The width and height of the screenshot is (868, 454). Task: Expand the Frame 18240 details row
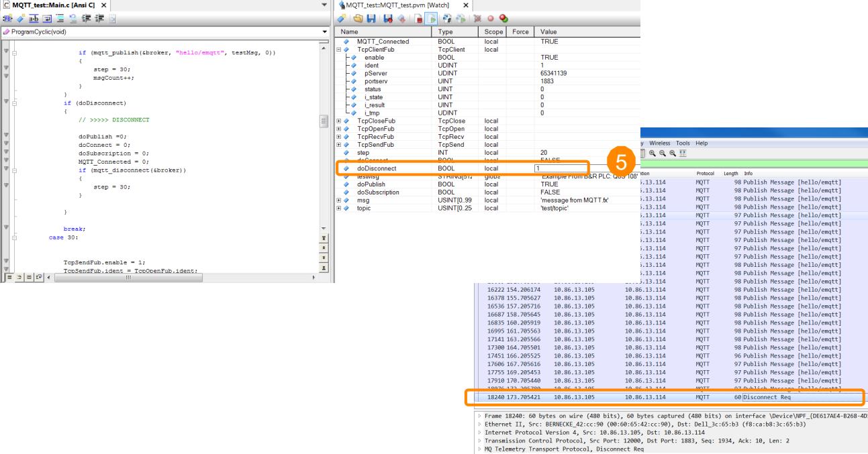[479, 416]
